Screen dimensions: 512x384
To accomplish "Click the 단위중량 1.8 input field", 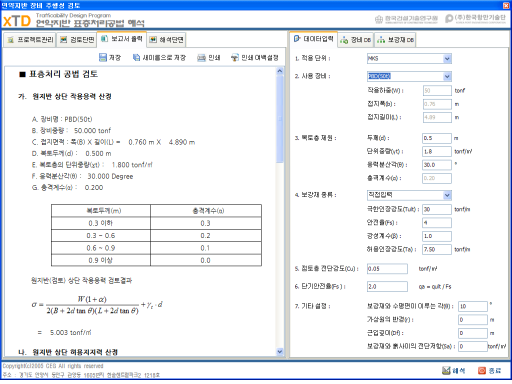I will pos(437,151).
